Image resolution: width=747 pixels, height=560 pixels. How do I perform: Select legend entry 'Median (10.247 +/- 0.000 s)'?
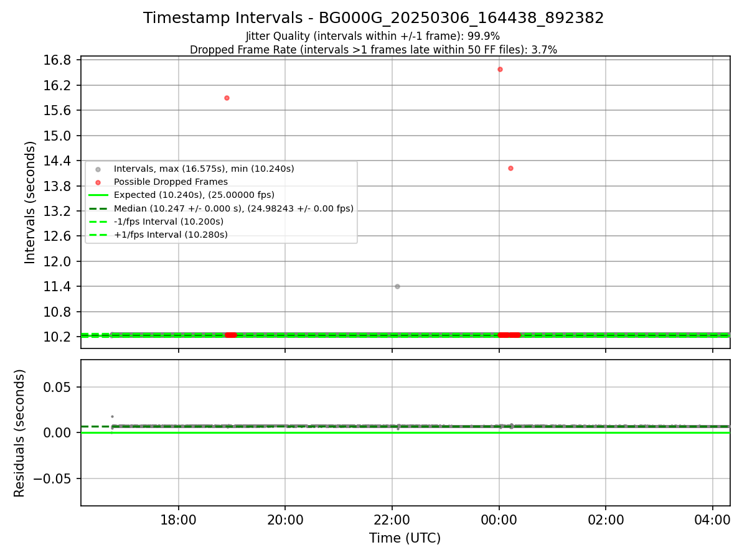(233, 208)
